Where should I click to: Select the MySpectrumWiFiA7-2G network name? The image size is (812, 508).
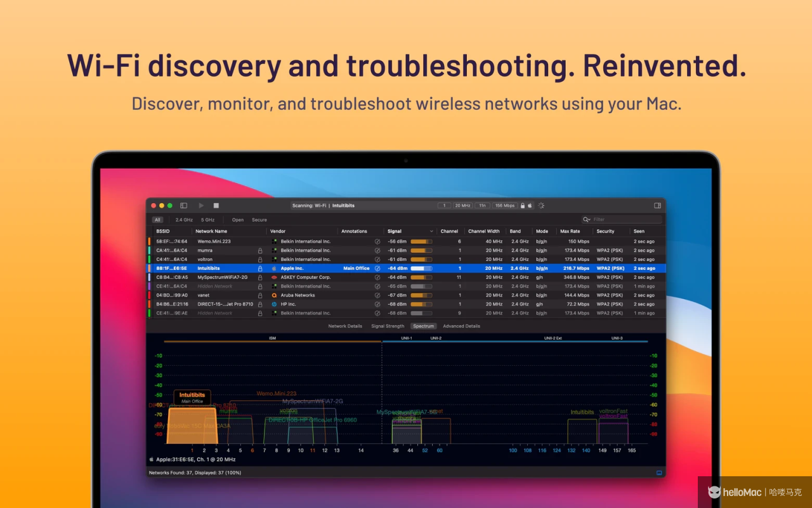(x=223, y=277)
